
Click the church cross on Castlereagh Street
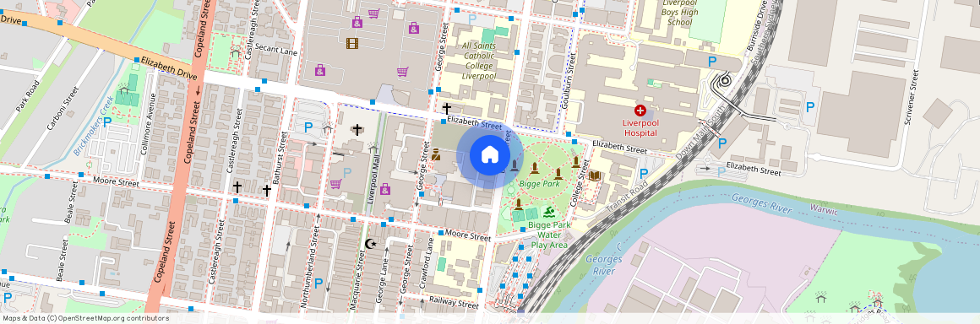point(237,186)
